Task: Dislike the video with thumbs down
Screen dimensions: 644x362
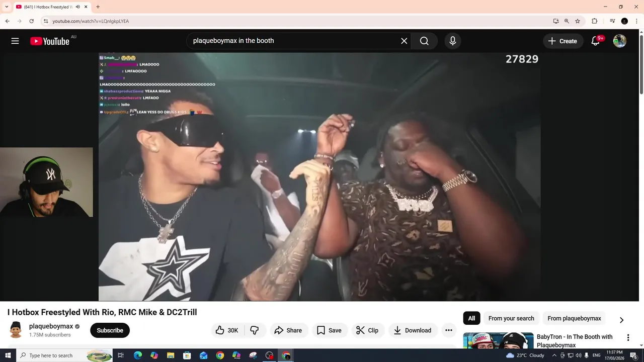Action: tap(255, 330)
